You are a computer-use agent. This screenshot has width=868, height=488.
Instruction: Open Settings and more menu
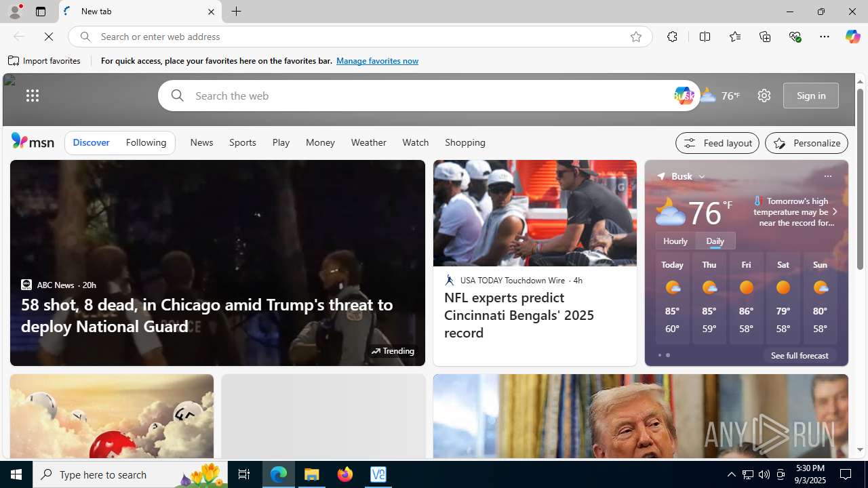point(825,37)
